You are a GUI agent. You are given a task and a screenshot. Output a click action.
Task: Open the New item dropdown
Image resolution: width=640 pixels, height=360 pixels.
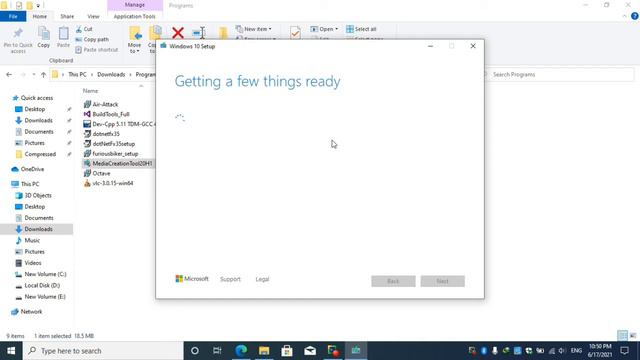254,29
